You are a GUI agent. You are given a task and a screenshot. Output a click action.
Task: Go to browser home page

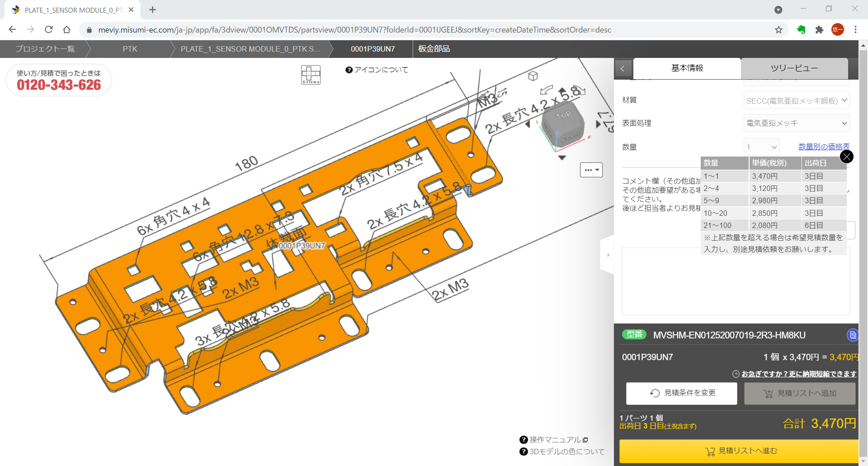click(x=67, y=29)
